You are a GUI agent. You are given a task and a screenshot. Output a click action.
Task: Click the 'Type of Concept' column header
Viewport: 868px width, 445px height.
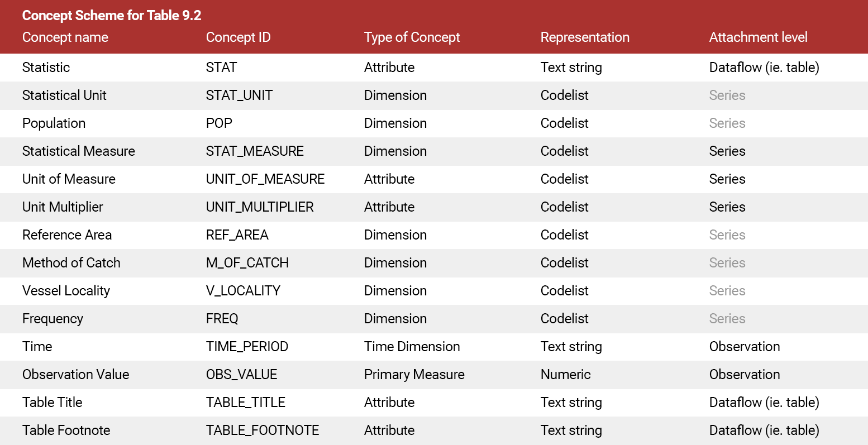(412, 37)
